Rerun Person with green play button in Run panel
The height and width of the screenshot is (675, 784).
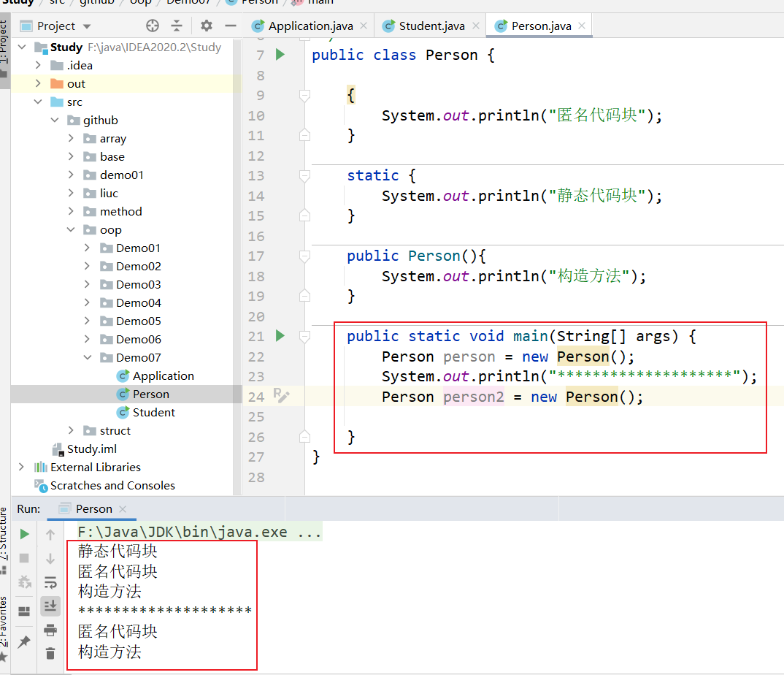point(24,534)
